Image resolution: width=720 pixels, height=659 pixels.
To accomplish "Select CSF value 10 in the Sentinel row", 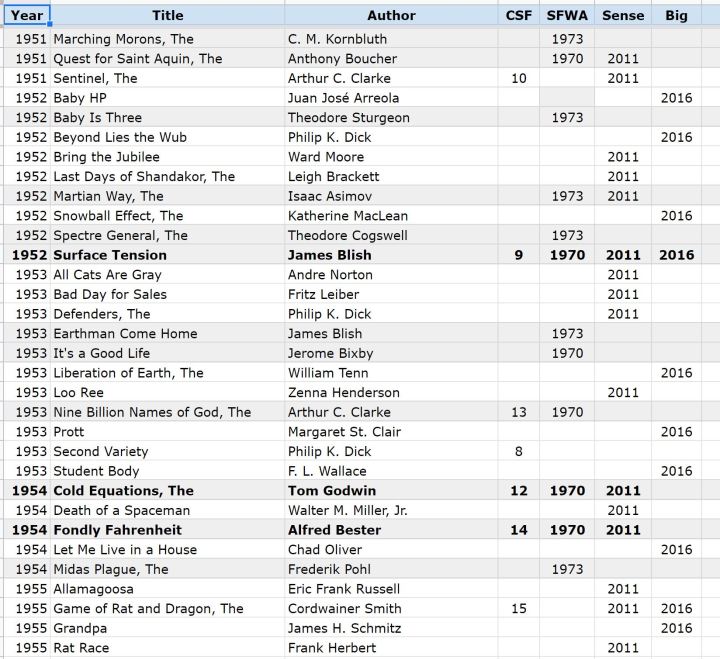I will point(518,78).
